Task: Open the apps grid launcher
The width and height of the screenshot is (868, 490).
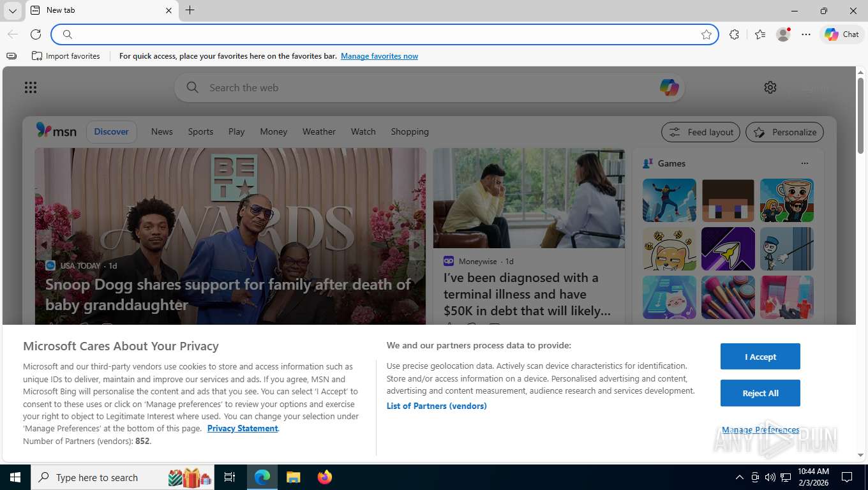Action: [x=31, y=87]
